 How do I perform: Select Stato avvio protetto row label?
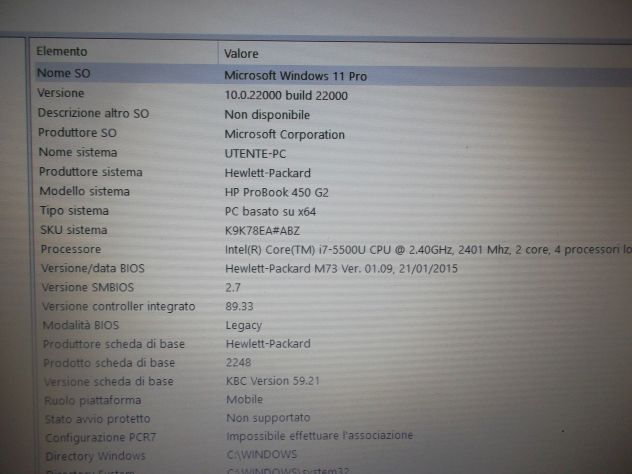[x=98, y=419]
